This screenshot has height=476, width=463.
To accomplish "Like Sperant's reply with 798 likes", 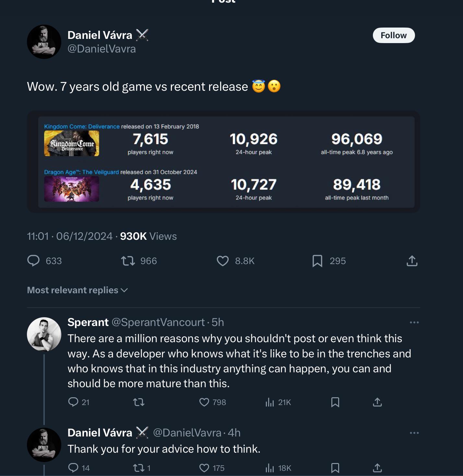I will [x=204, y=402].
